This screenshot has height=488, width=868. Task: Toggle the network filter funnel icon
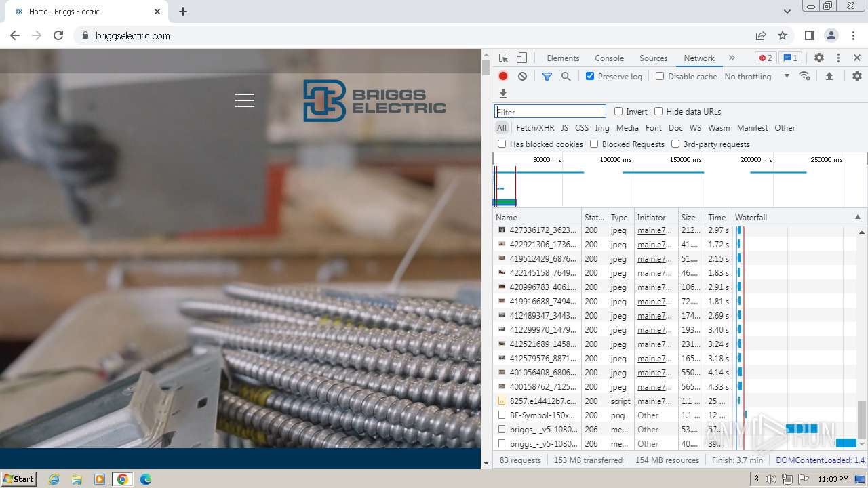pyautogui.click(x=547, y=77)
